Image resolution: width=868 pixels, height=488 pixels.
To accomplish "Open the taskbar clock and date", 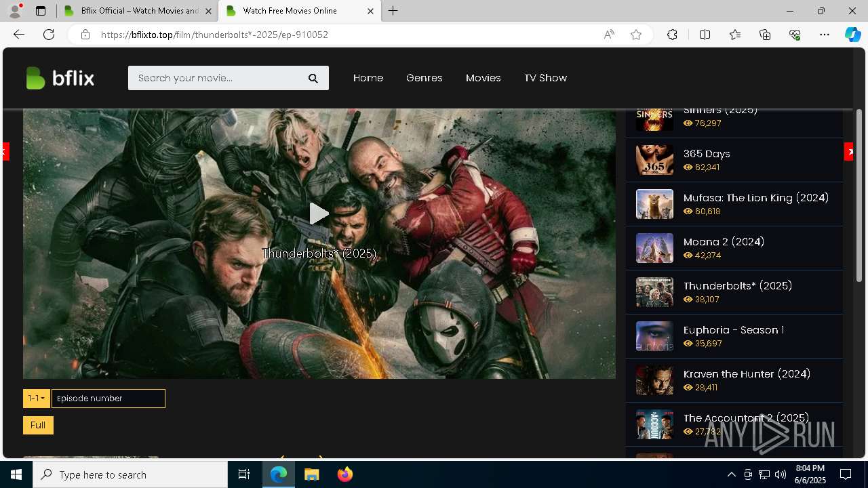I will coord(810,474).
